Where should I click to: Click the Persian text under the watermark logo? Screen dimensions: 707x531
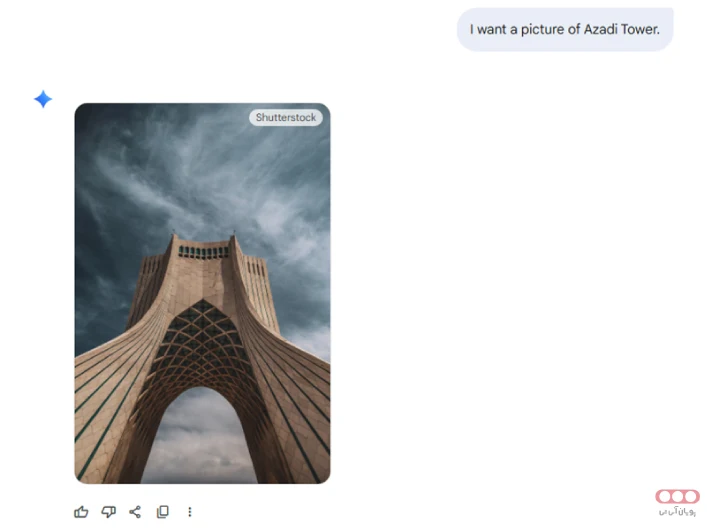coord(677,512)
